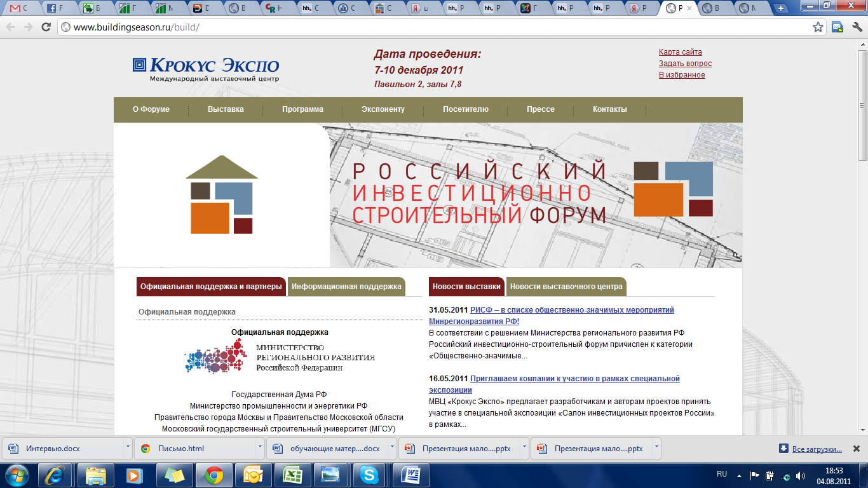The width and height of the screenshot is (868, 488).
Task: Open Windows Media Player from taskbar
Action: [x=135, y=475]
